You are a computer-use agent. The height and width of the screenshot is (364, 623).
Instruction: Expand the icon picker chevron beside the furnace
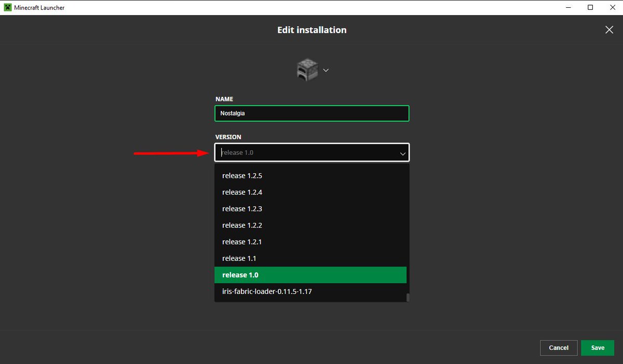point(326,70)
